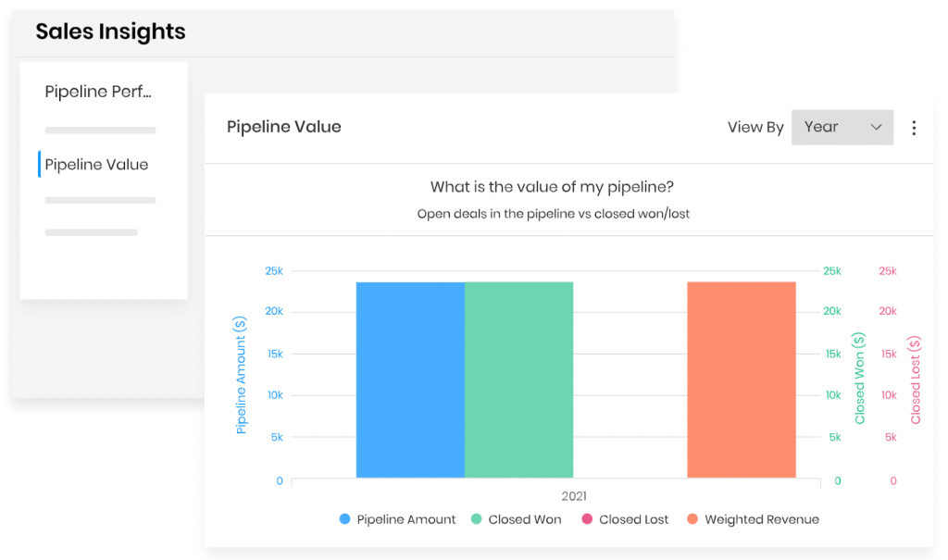948x560 pixels.
Task: Open the View By Year dropdown
Action: pos(841,127)
